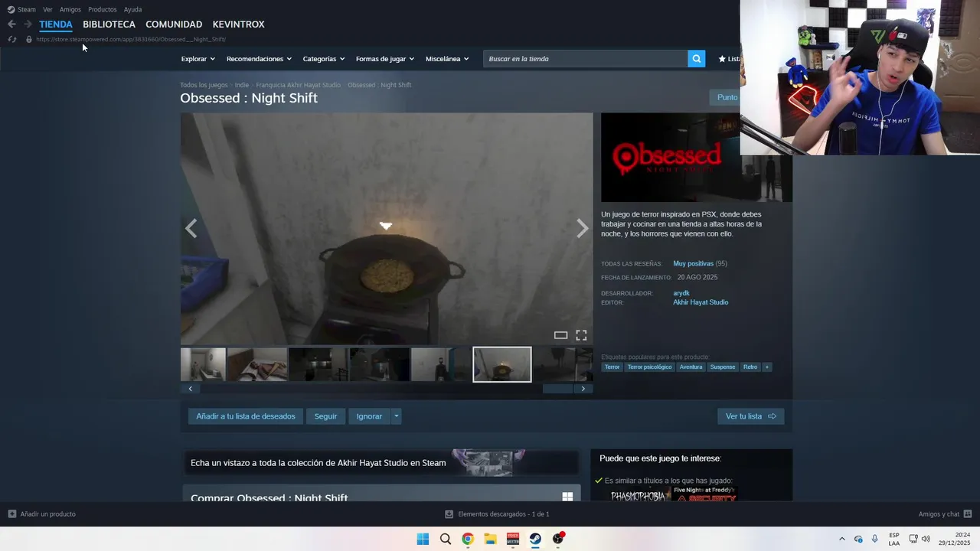Open the dropdown arrow next to Ignorar
The height and width of the screenshot is (551, 980).
click(396, 416)
